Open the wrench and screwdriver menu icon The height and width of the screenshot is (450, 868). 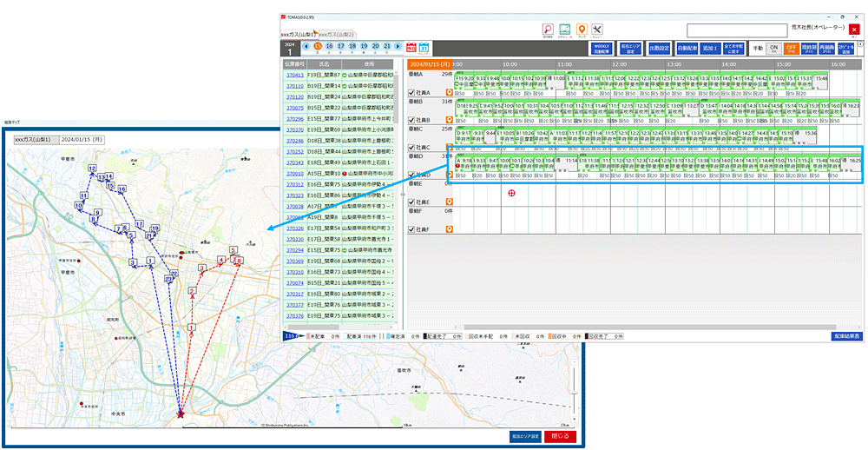[x=598, y=30]
